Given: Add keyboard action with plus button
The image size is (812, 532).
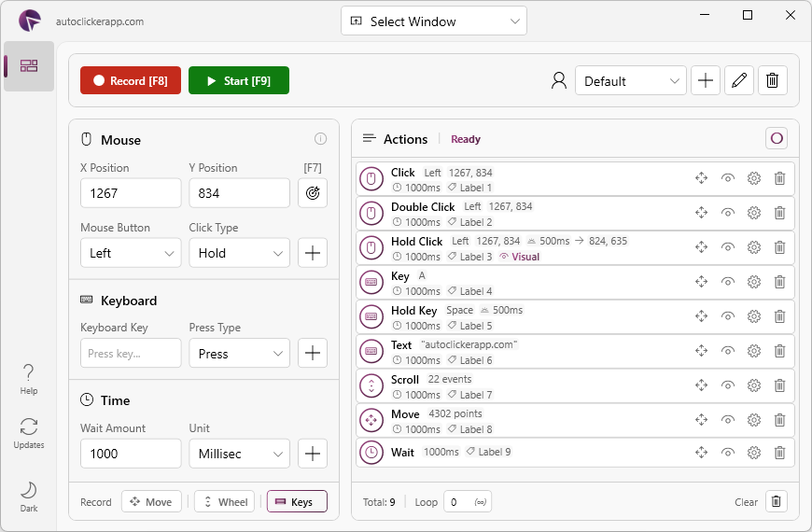Looking at the screenshot, I should click(x=313, y=354).
